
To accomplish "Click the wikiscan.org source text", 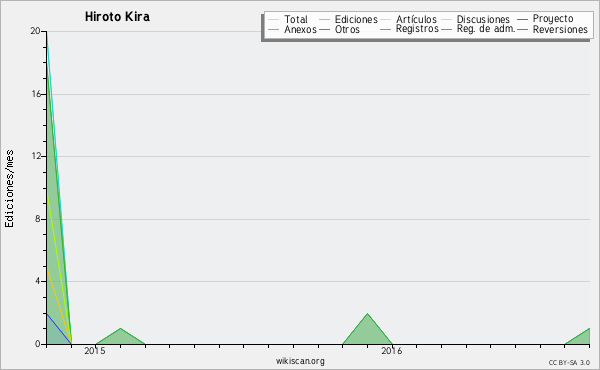I will pos(300,361).
